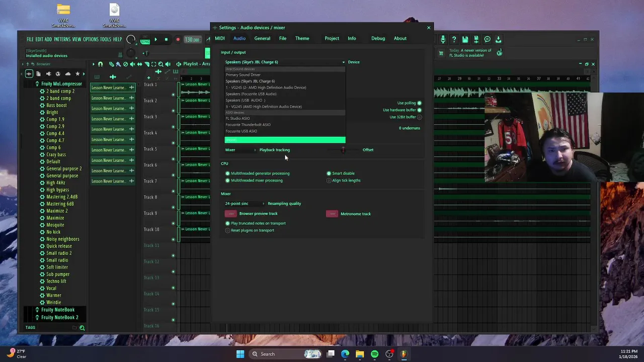The height and width of the screenshot is (362, 644).
Task: Click the Windows Start button
Action: point(240,354)
